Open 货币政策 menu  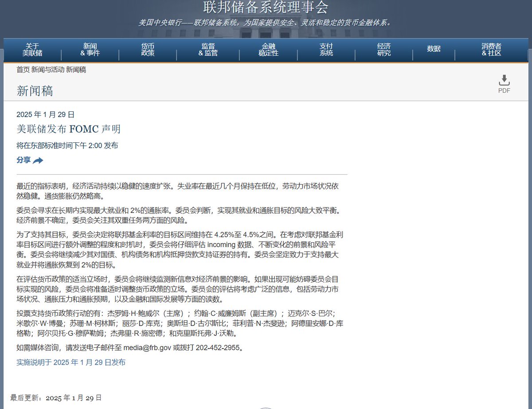click(x=148, y=50)
